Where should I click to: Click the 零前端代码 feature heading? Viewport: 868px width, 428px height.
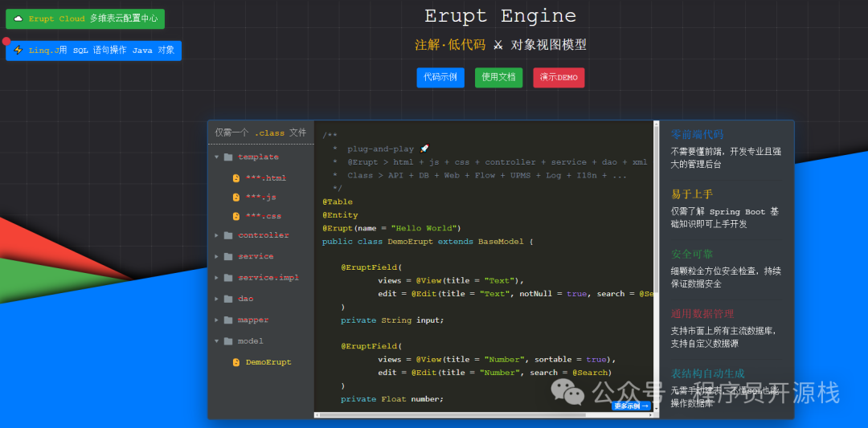(697, 135)
